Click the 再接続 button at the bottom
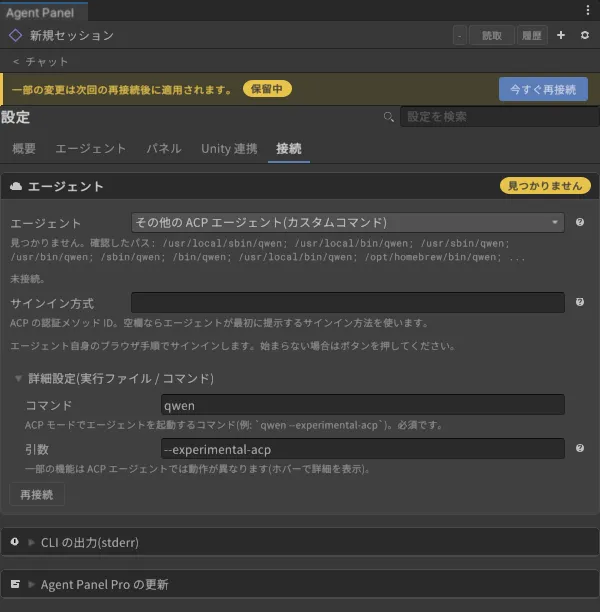Image resolution: width=600 pixels, height=612 pixels. [37, 495]
